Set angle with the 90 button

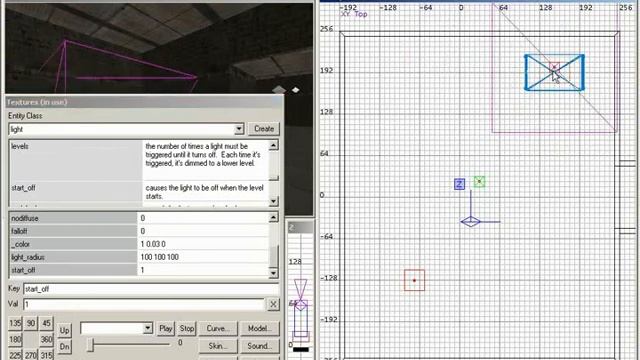click(x=31, y=324)
